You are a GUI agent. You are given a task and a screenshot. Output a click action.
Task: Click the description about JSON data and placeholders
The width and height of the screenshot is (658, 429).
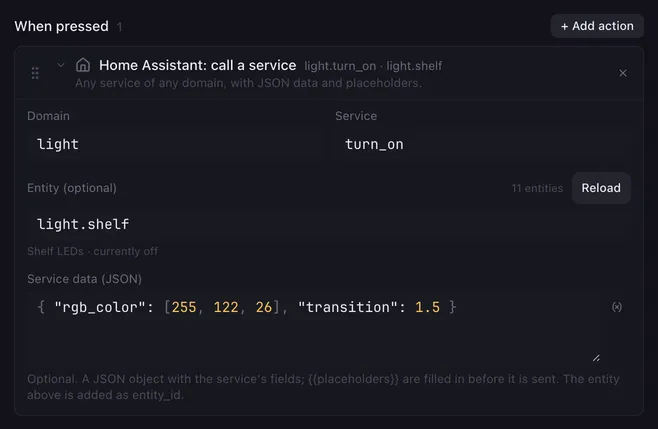(248, 83)
